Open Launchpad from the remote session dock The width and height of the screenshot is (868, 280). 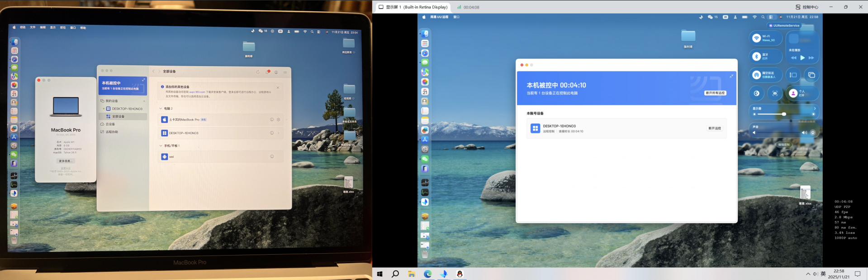click(425, 43)
